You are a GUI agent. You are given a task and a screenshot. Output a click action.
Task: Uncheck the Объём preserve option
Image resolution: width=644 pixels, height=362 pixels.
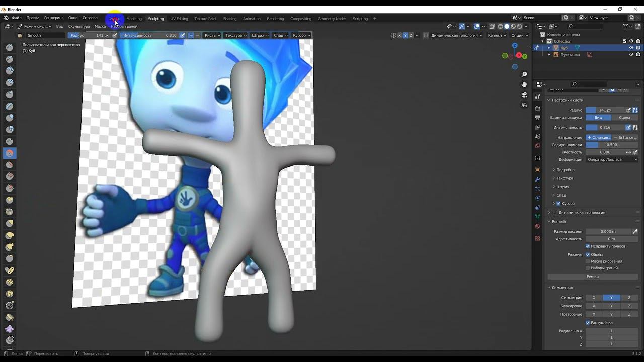[588, 255]
